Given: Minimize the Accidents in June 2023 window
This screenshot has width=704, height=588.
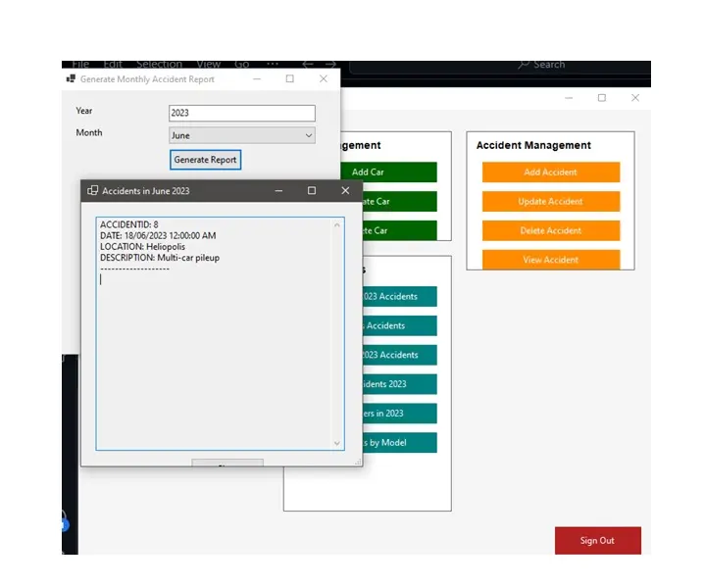Looking at the screenshot, I should [x=278, y=191].
